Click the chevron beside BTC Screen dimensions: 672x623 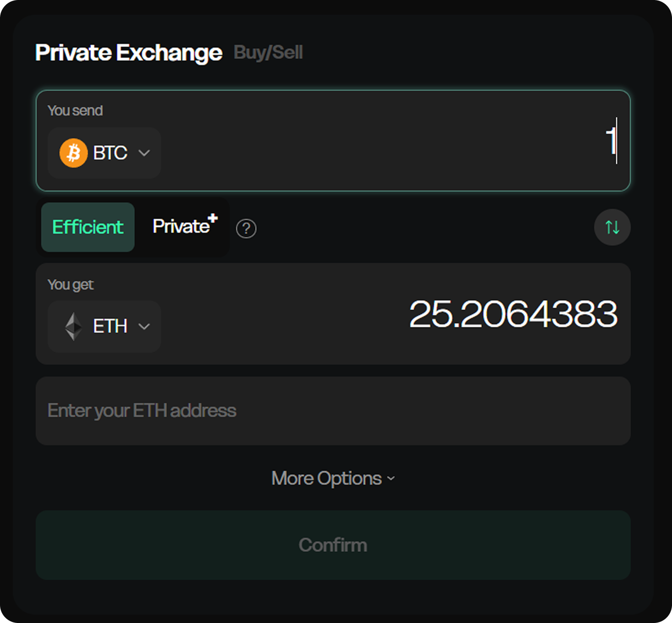click(x=144, y=153)
